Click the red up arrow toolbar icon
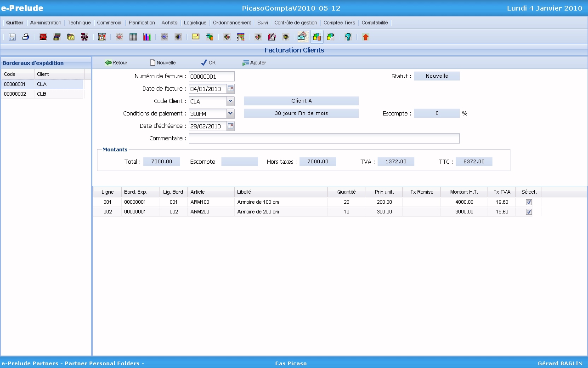 (366, 37)
